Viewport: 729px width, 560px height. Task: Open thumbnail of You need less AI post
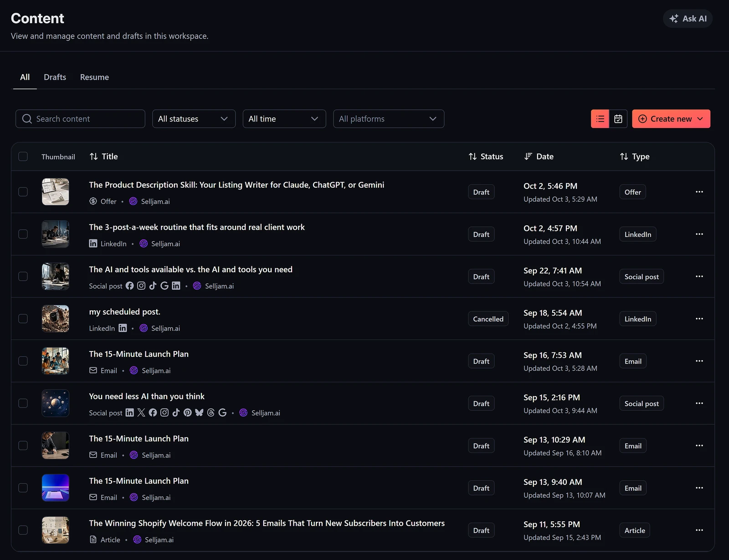56,403
